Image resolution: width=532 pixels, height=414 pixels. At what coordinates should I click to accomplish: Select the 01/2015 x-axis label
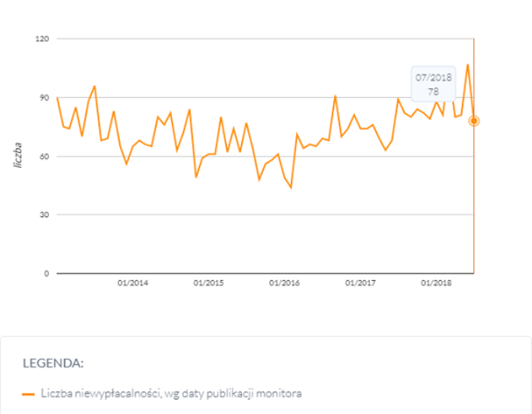209,283
